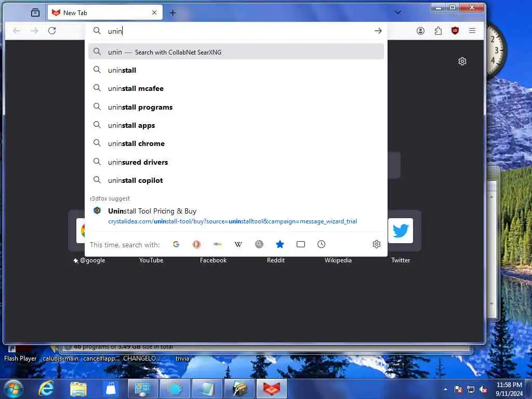Search bookmarks with the star icon
Image resolution: width=532 pixels, height=399 pixels.
pos(280,244)
